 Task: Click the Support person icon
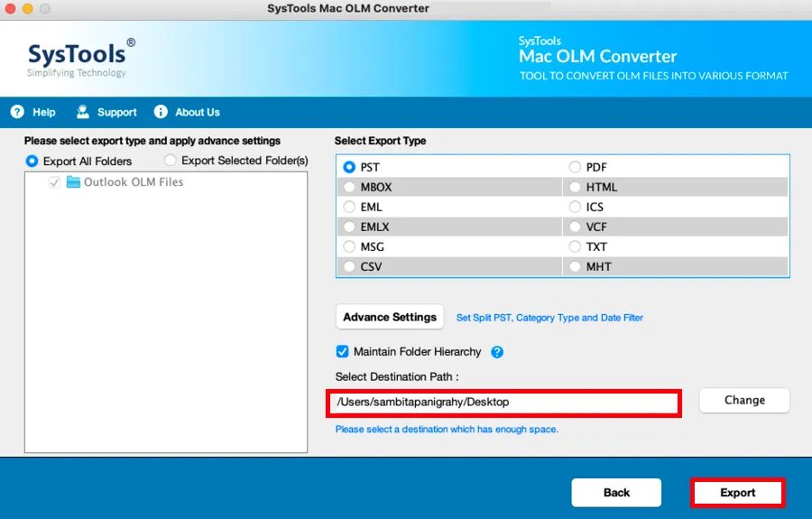pos(83,112)
